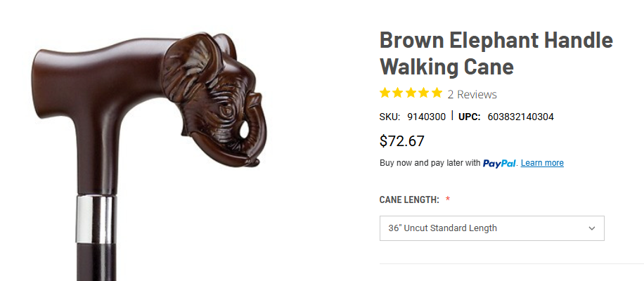Click the $72.67 price

coord(401,140)
